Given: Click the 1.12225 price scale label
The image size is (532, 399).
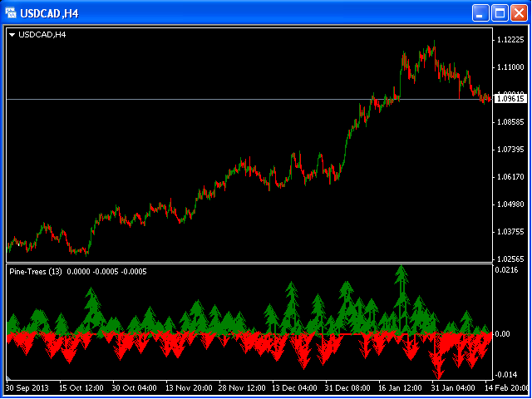Looking at the screenshot, I should click(510, 40).
